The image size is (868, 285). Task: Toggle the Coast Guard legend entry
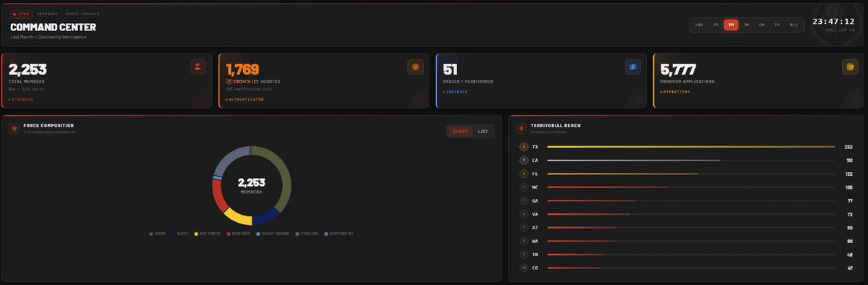[x=273, y=234]
